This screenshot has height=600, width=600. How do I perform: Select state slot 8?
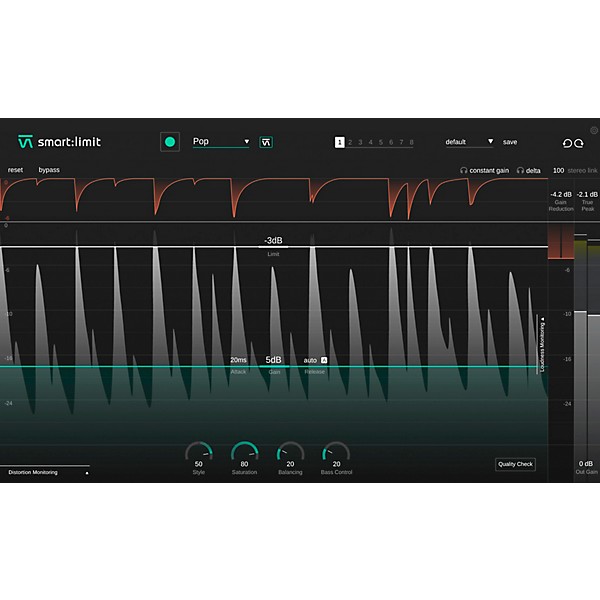pyautogui.click(x=412, y=142)
